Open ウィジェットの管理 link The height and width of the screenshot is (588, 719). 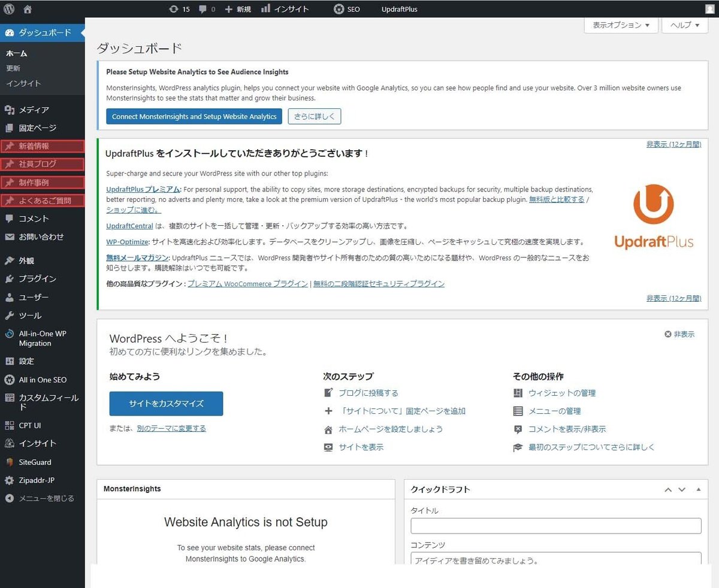coord(562,393)
